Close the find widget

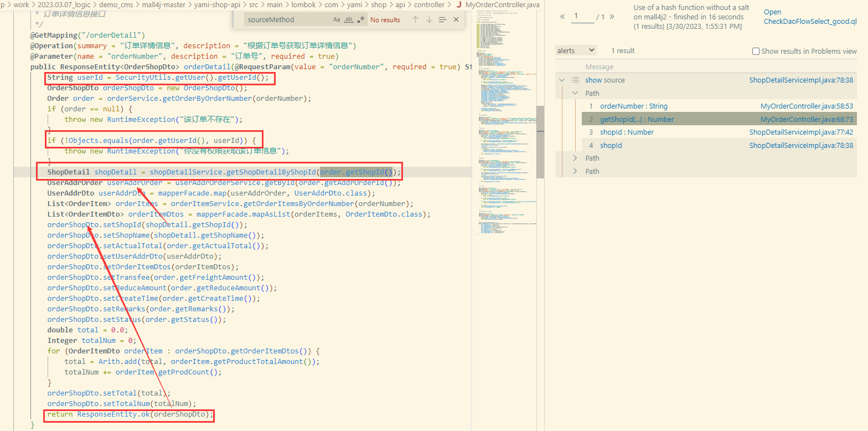coord(456,19)
